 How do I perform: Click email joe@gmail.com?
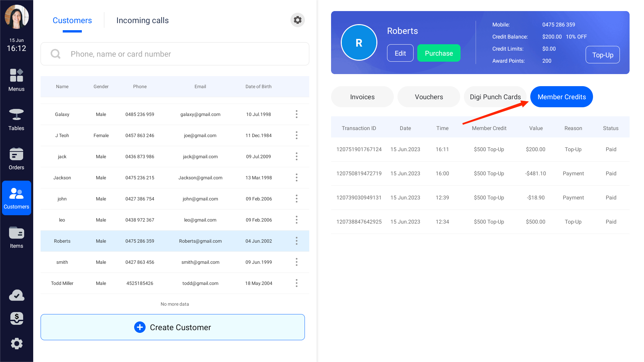click(x=200, y=135)
